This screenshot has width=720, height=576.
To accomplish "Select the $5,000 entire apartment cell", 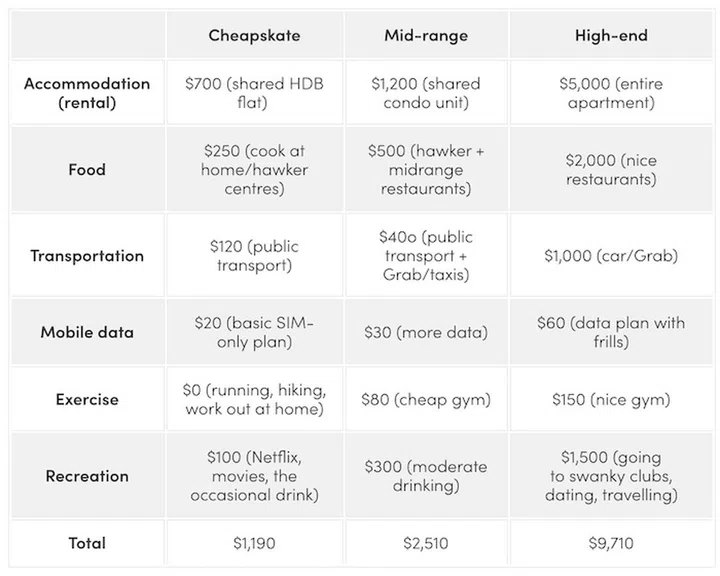I will pyautogui.click(x=611, y=92).
